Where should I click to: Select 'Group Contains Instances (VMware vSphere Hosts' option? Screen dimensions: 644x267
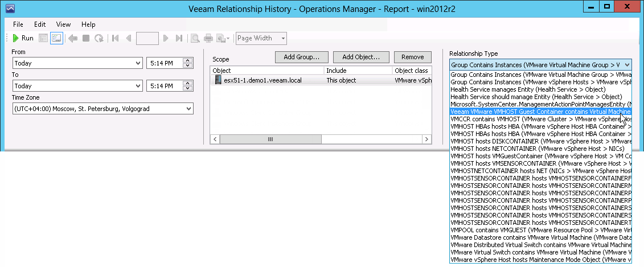coord(540,82)
